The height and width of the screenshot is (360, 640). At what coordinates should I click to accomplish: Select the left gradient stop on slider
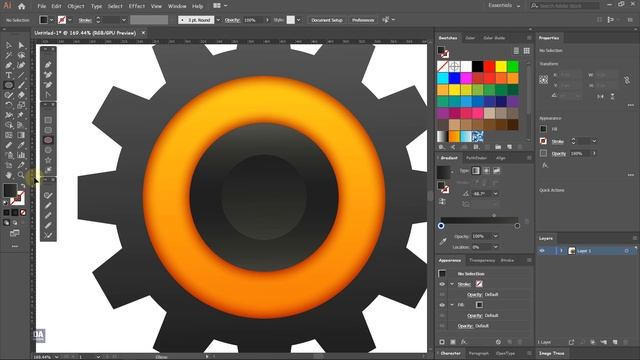click(x=441, y=226)
